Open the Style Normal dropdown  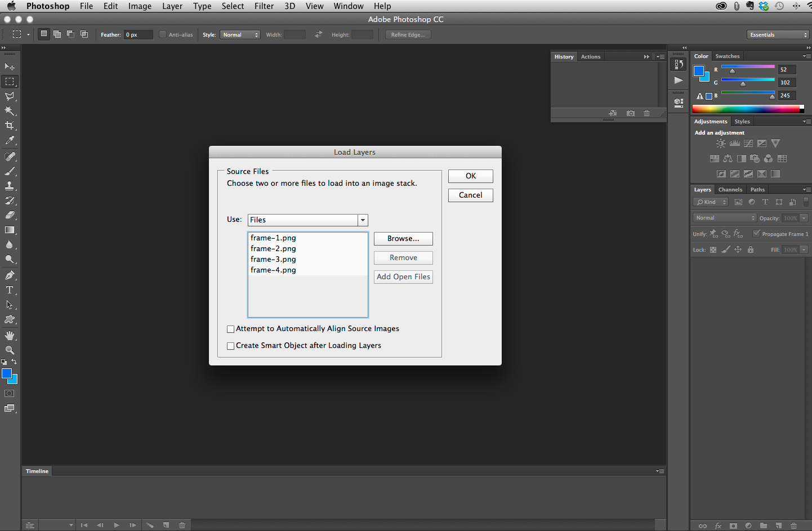pyautogui.click(x=240, y=35)
